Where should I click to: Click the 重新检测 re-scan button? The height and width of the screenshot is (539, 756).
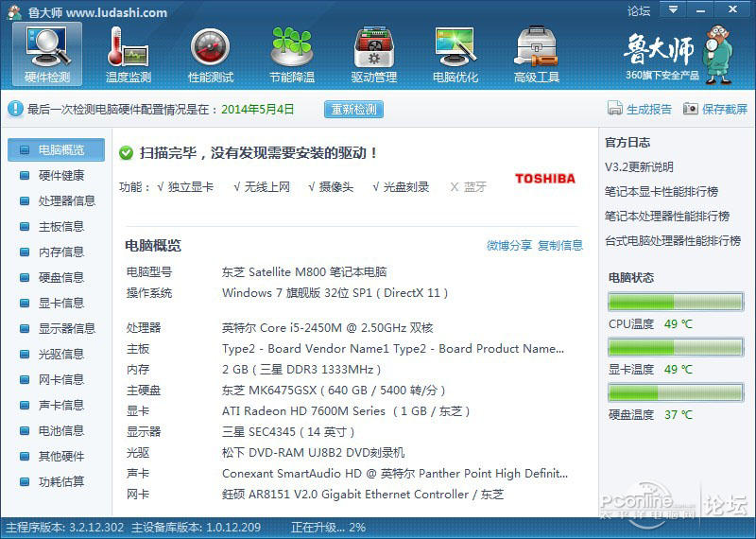353,109
